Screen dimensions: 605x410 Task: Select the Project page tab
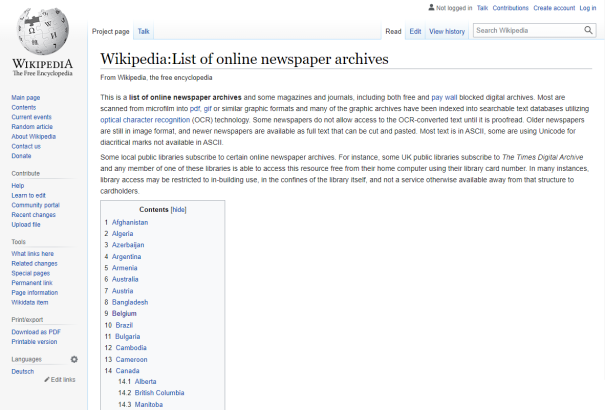point(110,32)
